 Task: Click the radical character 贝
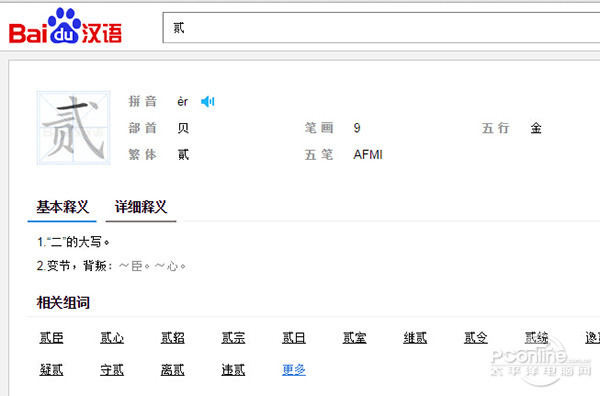[x=183, y=128]
